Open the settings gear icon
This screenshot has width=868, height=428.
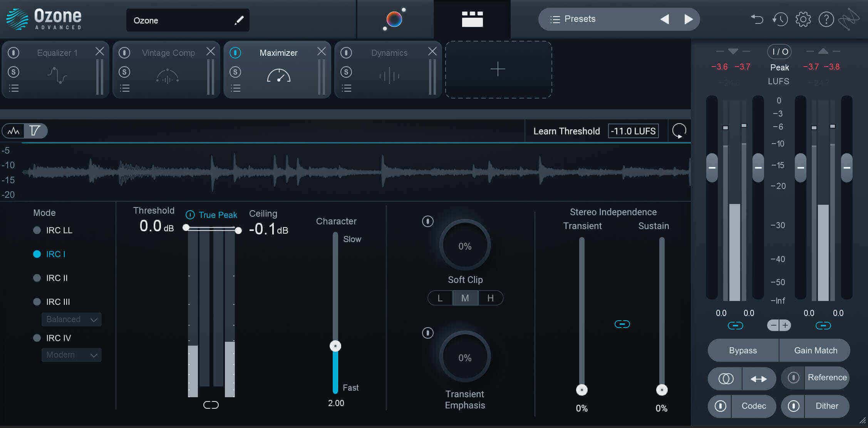pos(803,19)
